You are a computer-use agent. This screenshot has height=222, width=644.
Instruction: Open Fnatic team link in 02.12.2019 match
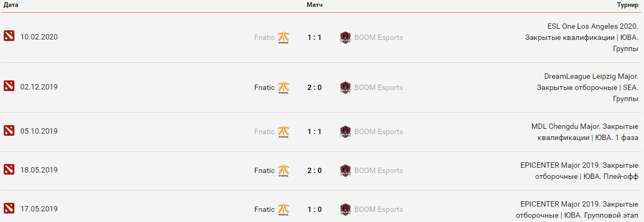click(264, 87)
